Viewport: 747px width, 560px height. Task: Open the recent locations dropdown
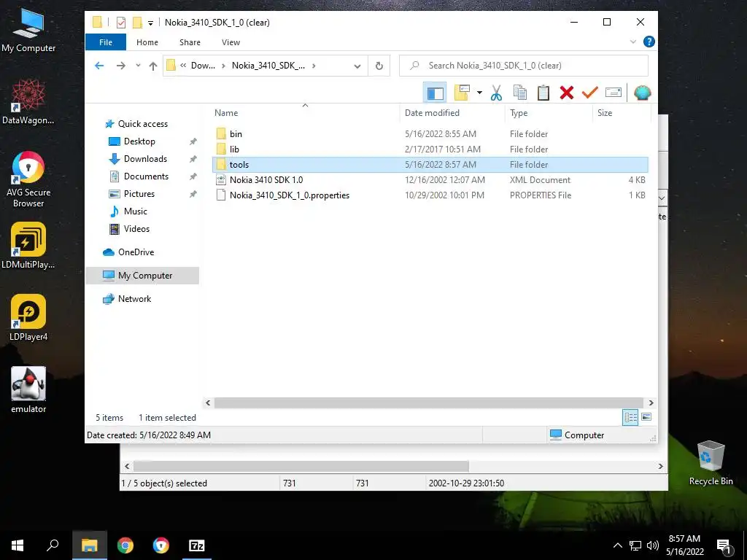pyautogui.click(x=138, y=66)
